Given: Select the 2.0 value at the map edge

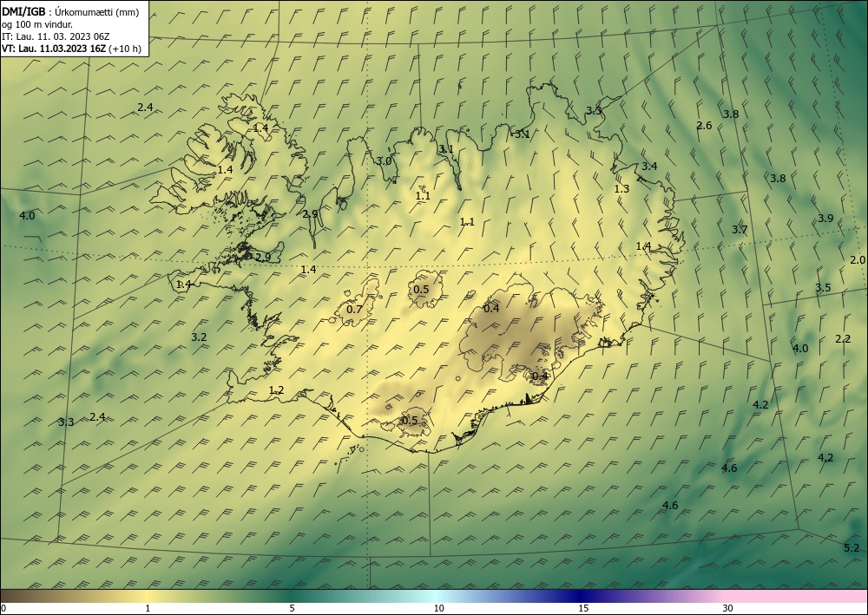Looking at the screenshot, I should click(x=858, y=260).
